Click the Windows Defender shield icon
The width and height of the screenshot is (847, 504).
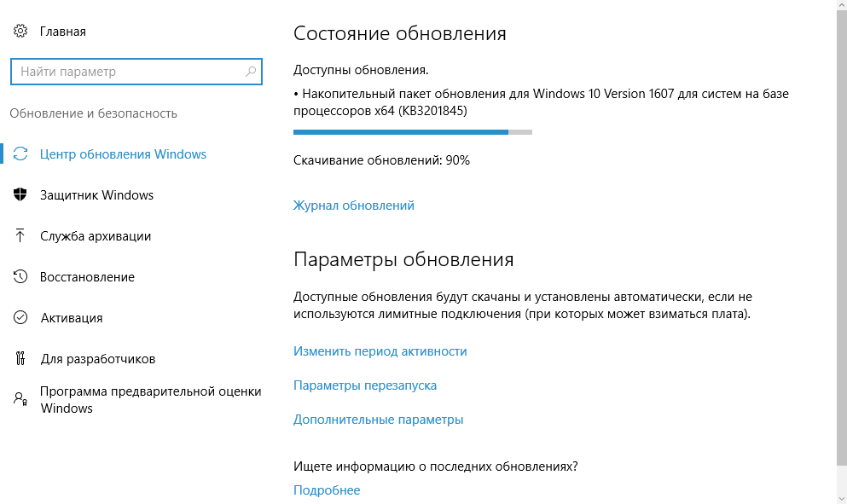(20, 195)
